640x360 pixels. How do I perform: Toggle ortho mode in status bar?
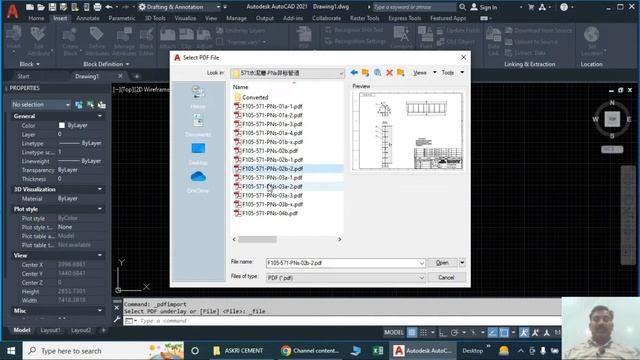tap(443, 333)
